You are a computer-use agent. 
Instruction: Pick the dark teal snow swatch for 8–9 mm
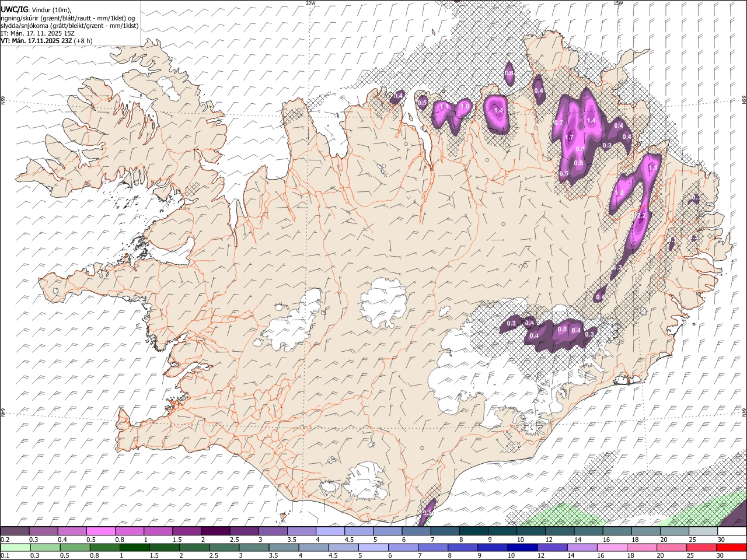pyautogui.click(x=473, y=531)
